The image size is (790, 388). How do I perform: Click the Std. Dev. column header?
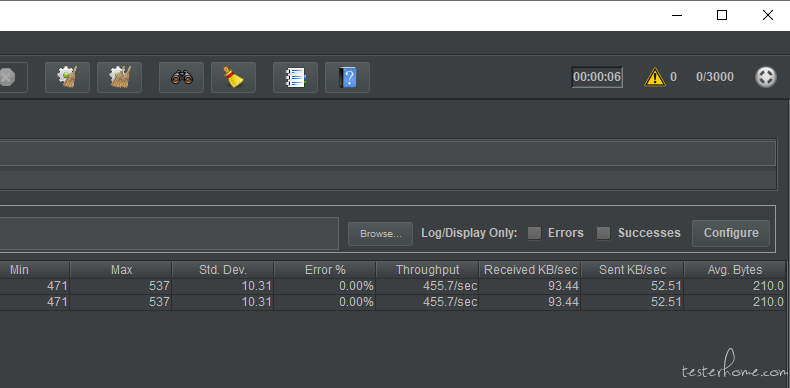223,270
